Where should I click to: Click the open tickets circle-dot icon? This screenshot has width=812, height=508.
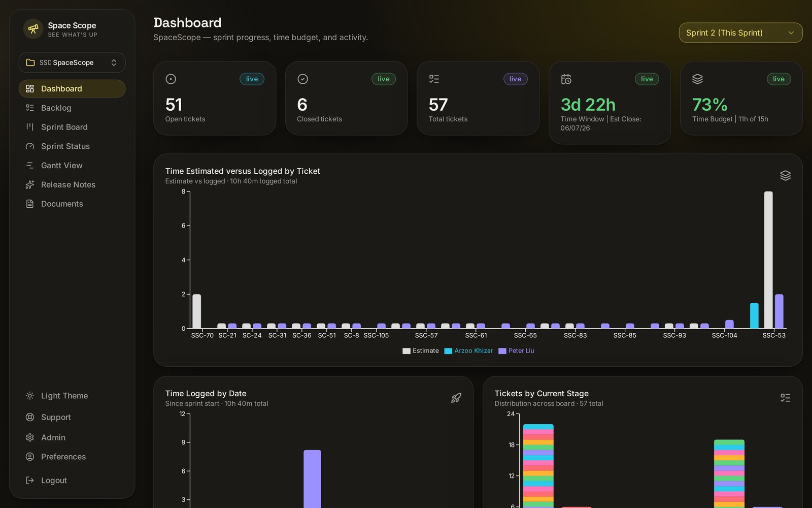click(x=171, y=79)
